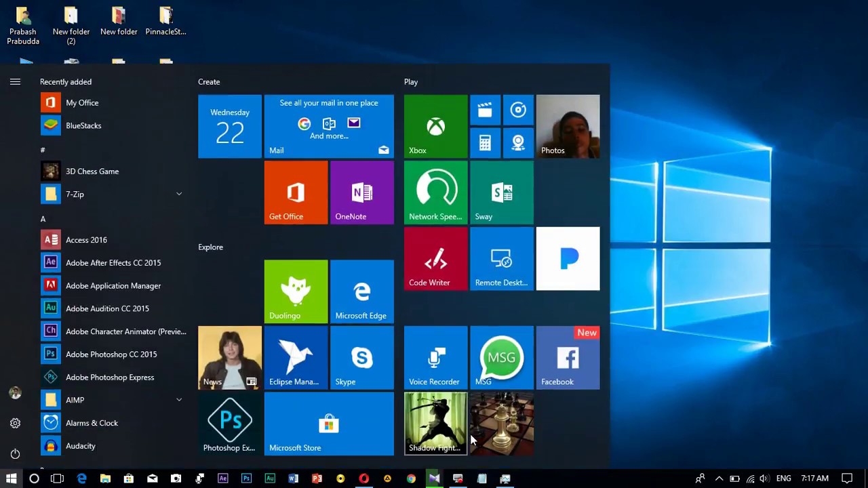Open the Calculator small tile
This screenshot has width=868, height=488.
point(485,143)
